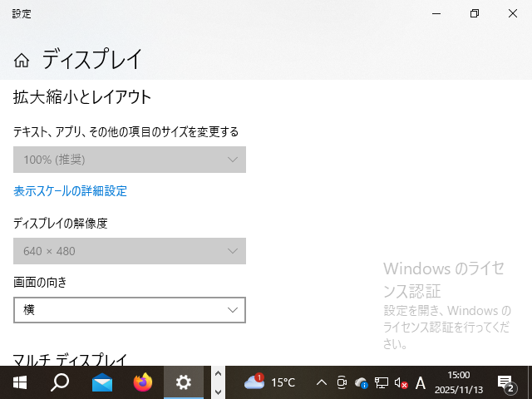Open the clock showing 15:00 2025/11/13
532x399 pixels.
[458, 382]
